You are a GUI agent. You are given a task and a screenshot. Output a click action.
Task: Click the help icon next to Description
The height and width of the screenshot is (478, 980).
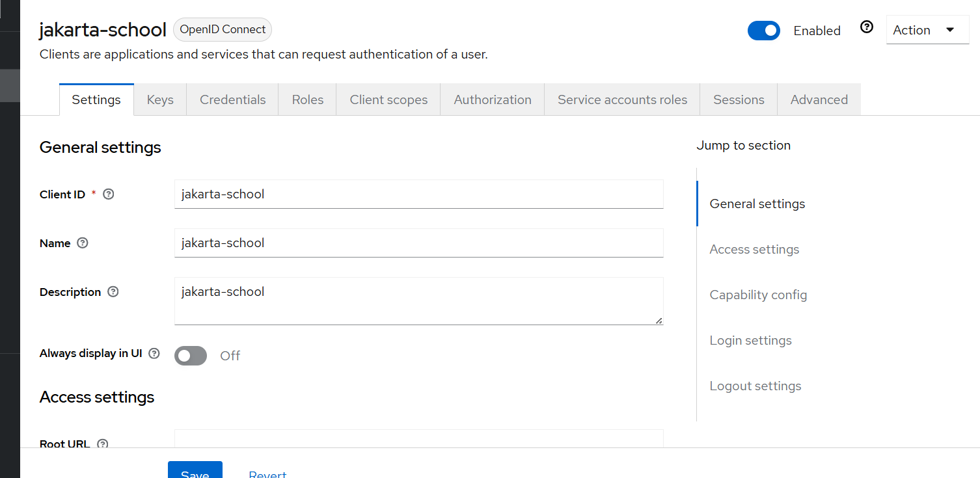tap(113, 291)
